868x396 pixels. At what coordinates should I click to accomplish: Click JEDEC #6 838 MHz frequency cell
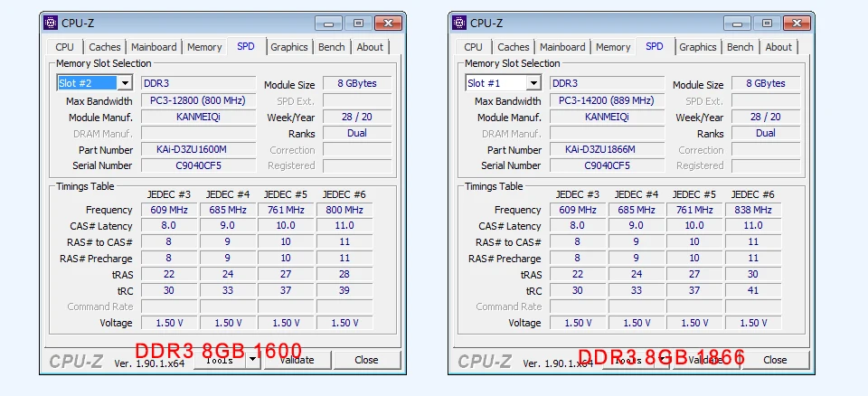[753, 210]
